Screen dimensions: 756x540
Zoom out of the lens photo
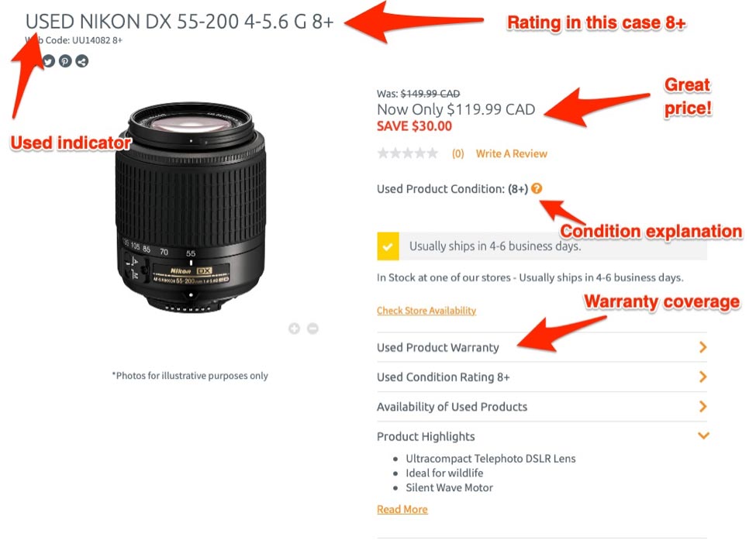click(312, 328)
